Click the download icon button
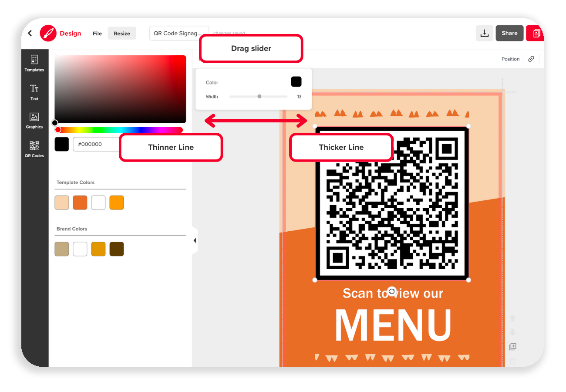 (x=484, y=33)
